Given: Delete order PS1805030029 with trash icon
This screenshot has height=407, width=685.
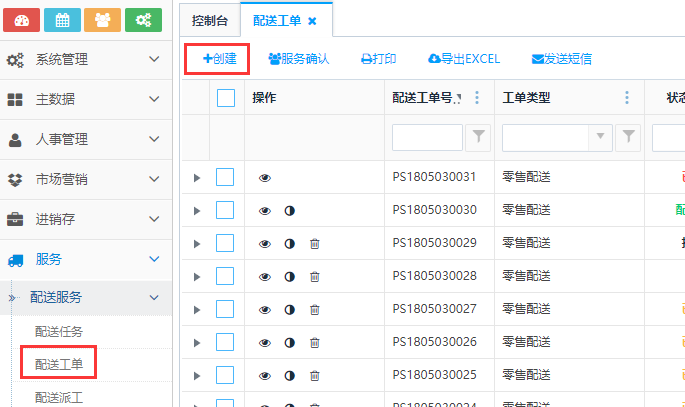Looking at the screenshot, I should (x=314, y=244).
